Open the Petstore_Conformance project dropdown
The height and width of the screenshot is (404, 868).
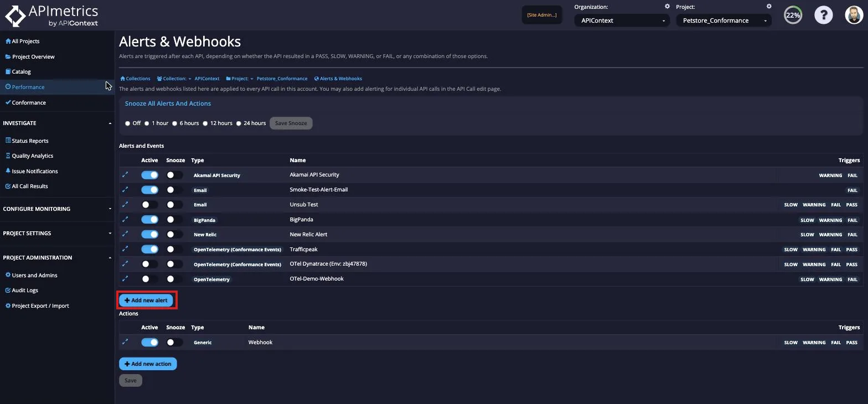click(724, 20)
